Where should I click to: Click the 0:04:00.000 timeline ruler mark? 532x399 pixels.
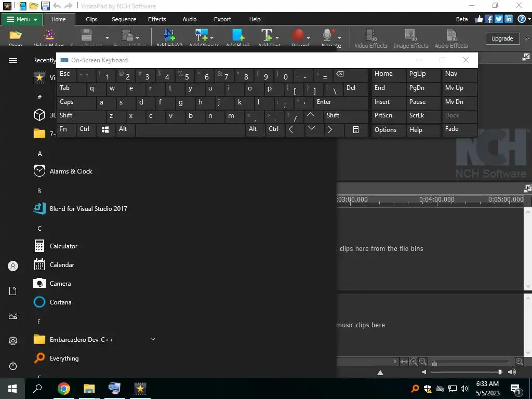pos(436,199)
